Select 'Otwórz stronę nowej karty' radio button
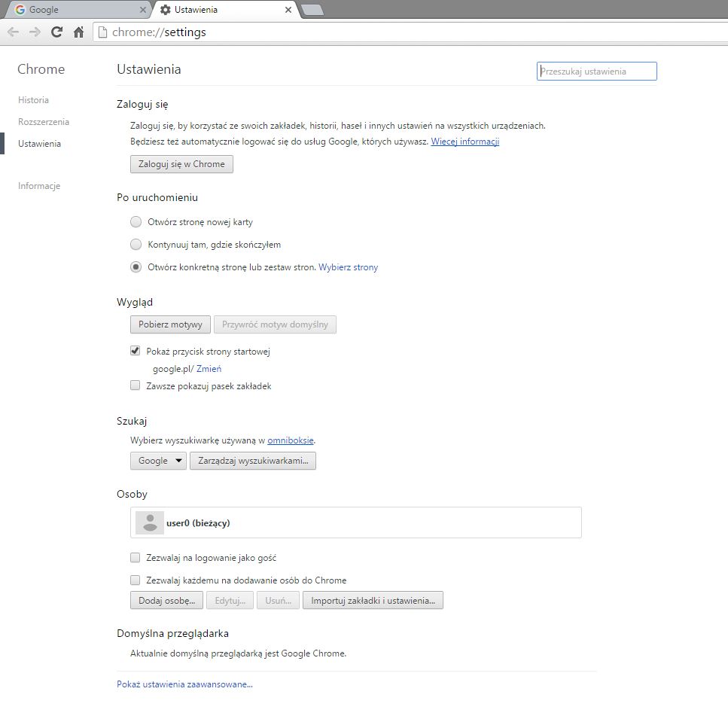 click(136, 222)
